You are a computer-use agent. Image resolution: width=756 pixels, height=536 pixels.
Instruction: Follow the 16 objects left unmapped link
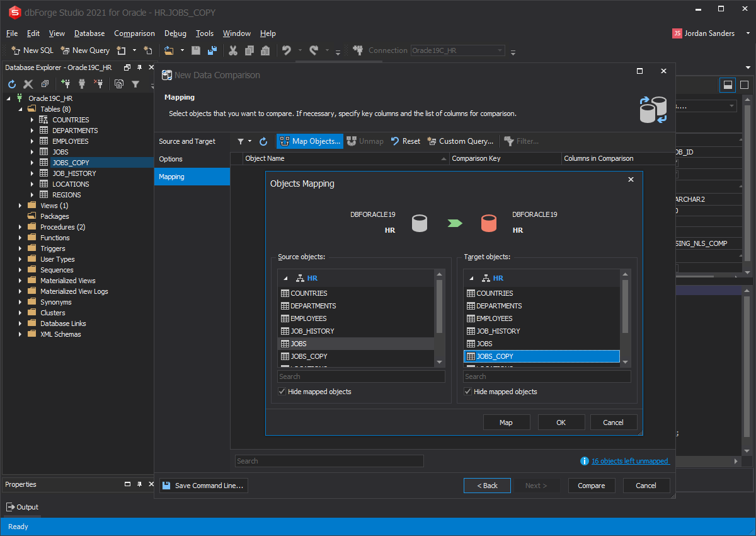(631, 460)
